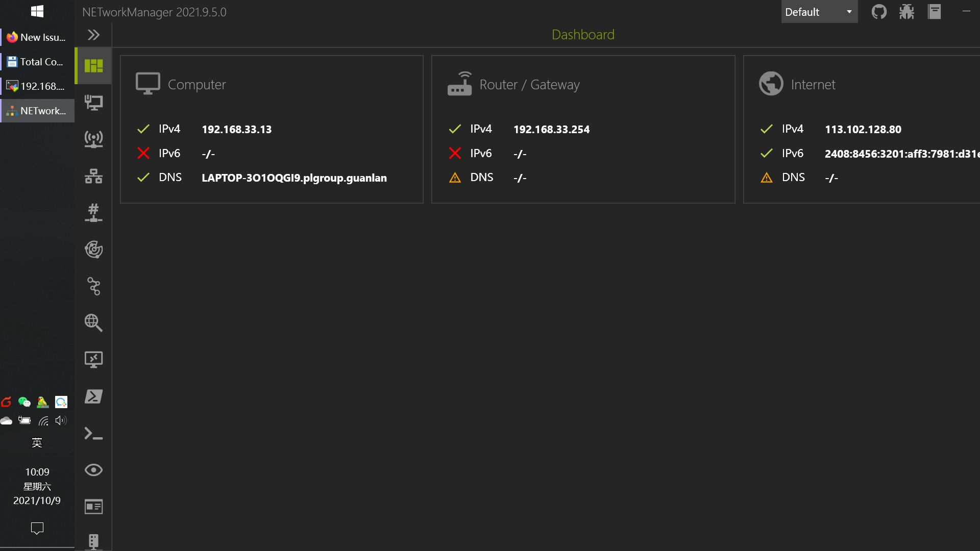Open the Traceroute tool

tap(93, 286)
